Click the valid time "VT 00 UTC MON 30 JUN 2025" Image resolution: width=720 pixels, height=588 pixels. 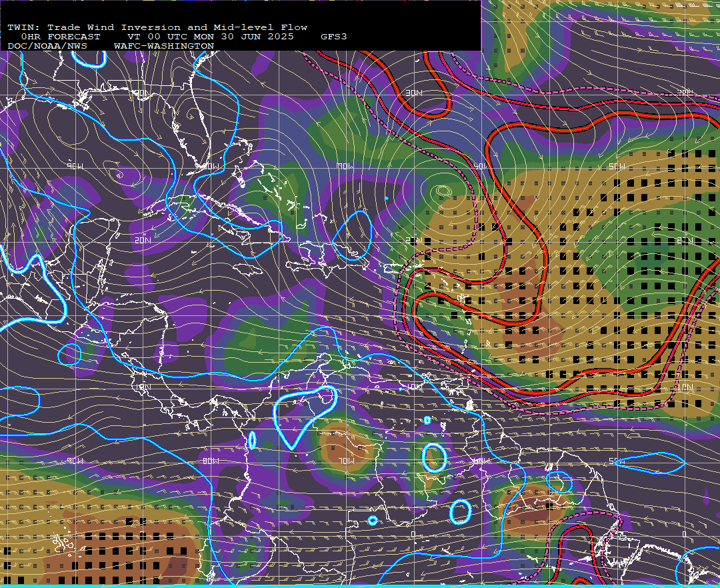[211, 37]
